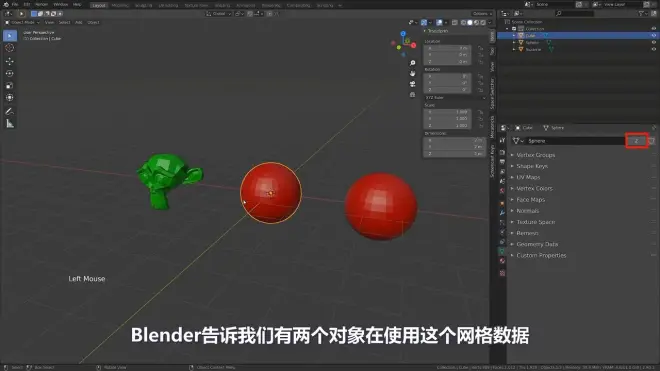Open the Window menu
The image size is (660, 371).
pyautogui.click(x=61, y=5)
